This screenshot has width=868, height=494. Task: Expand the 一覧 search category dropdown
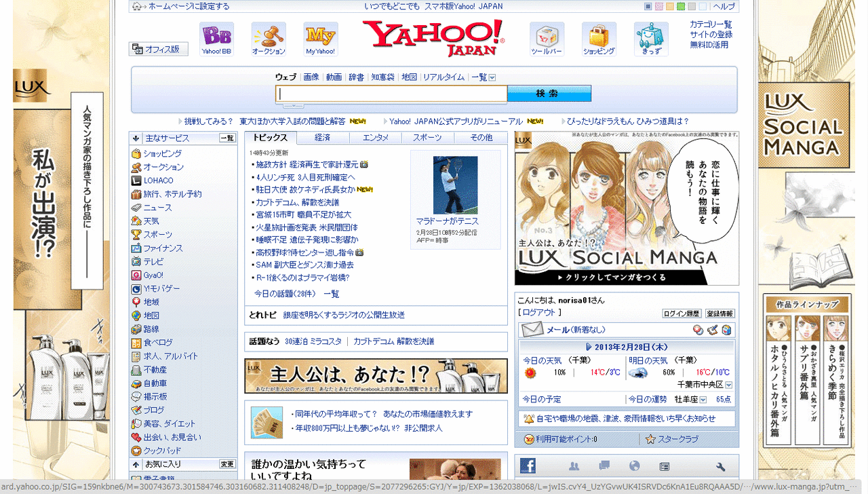(x=492, y=77)
